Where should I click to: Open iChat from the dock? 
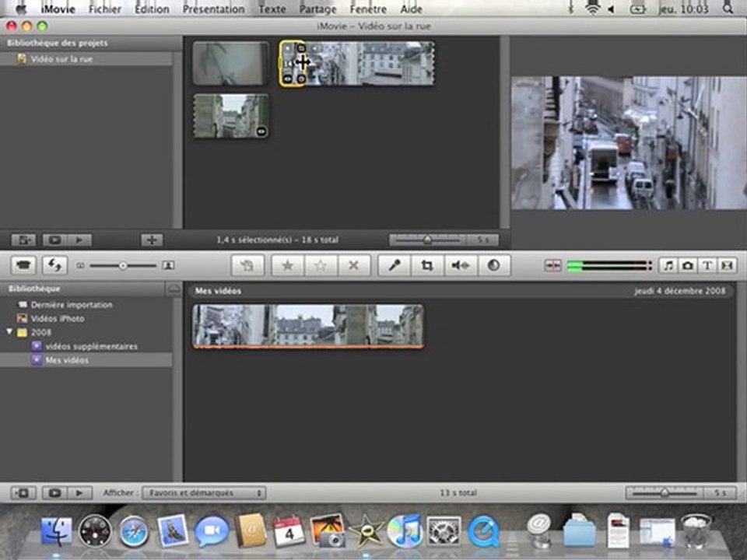212,531
